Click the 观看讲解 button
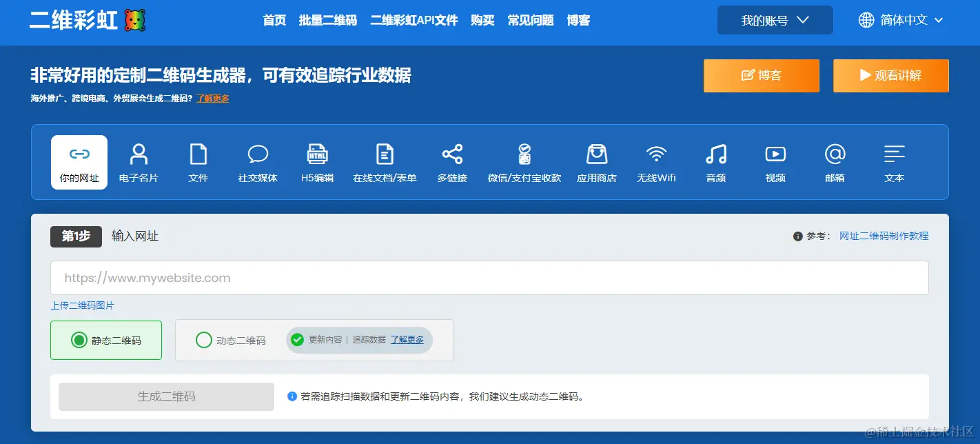This screenshot has height=444, width=980. tap(891, 76)
